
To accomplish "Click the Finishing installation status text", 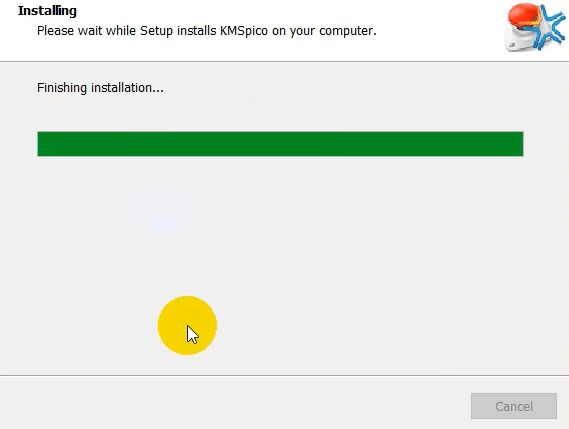I will [x=100, y=88].
